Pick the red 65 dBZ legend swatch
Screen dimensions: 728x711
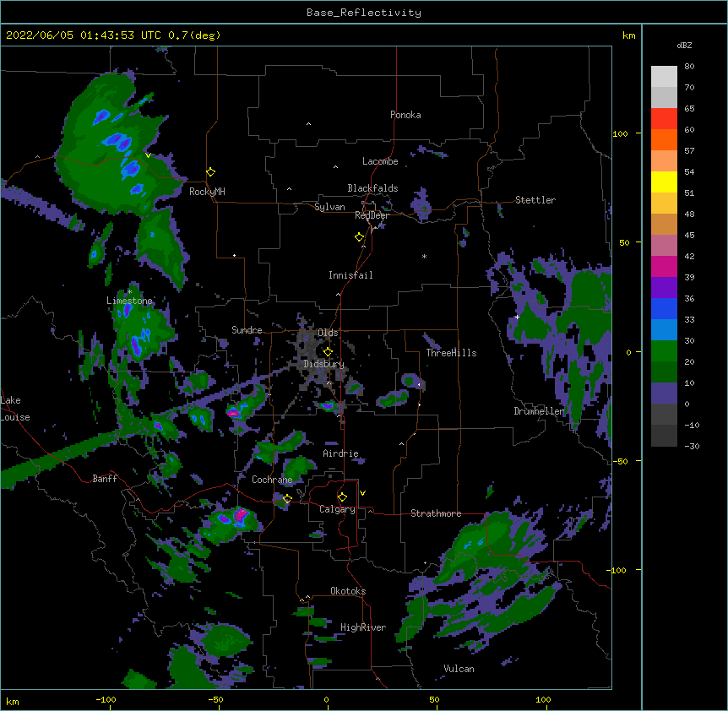tap(664, 118)
